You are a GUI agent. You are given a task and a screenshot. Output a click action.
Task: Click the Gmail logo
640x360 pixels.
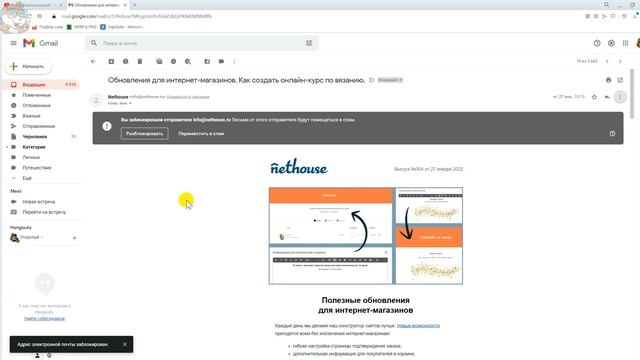pyautogui.click(x=40, y=43)
